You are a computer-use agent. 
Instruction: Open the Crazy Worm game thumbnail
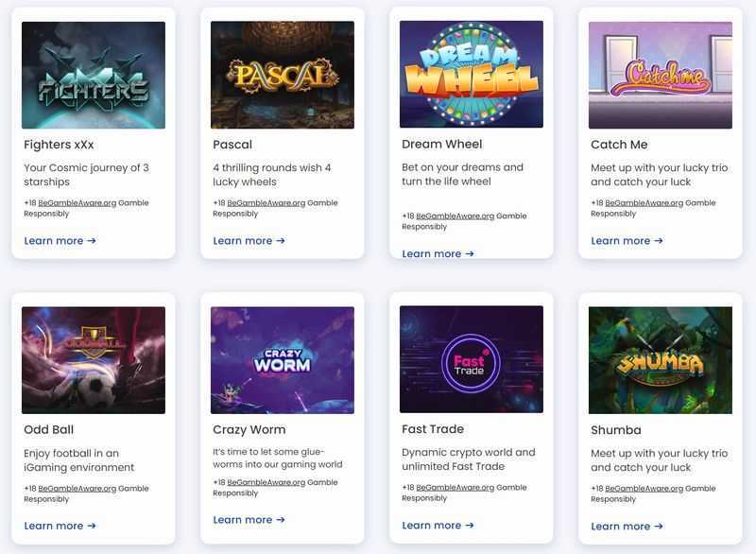283,360
